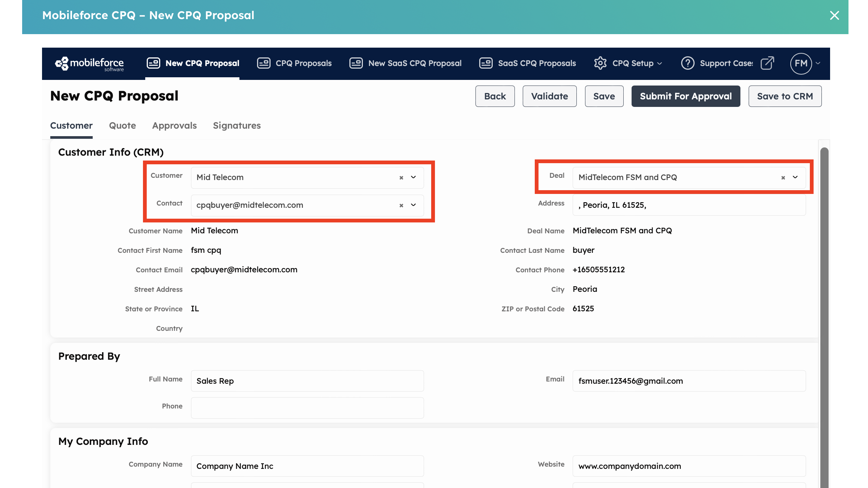Click the Contact First Name value fsm cpq
This screenshot has width=868, height=488.
(x=206, y=250)
